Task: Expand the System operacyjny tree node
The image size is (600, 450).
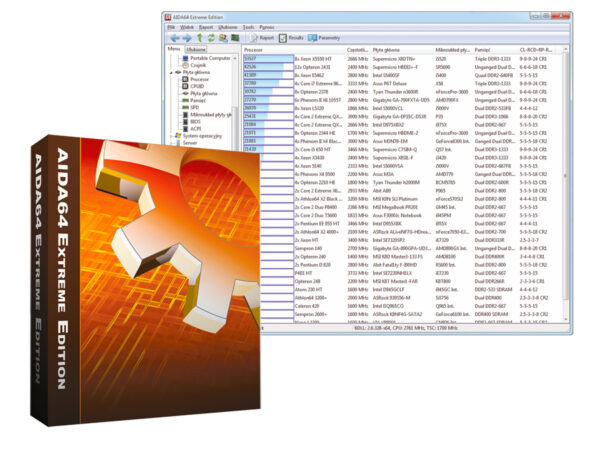Action: pyautogui.click(x=173, y=136)
